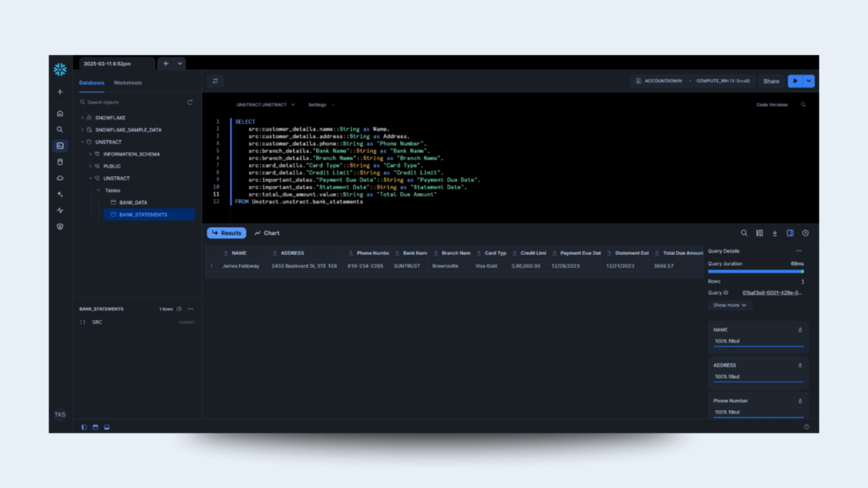The image size is (868, 488).
Task: Download the query results
Action: (774, 233)
